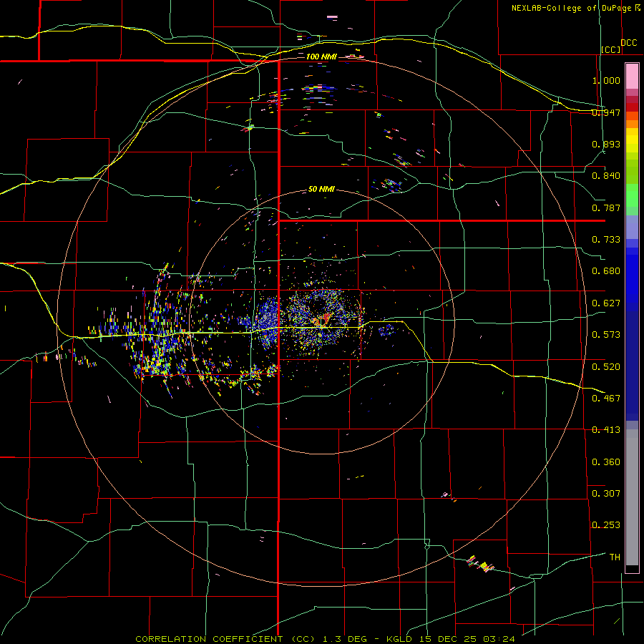Click the 0.413 scale value
This screenshot has width=644, height=644.
pyautogui.click(x=606, y=430)
